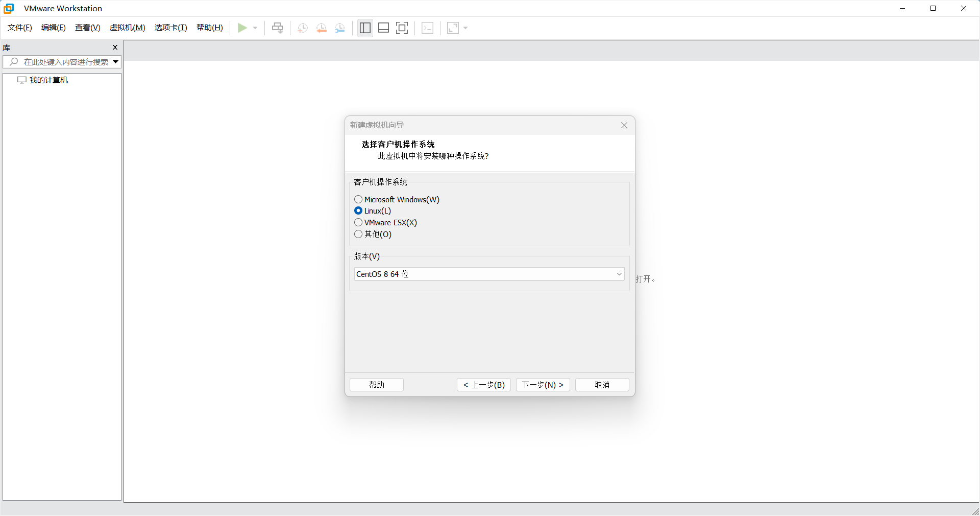Select the Linux(L) radio button

pyautogui.click(x=358, y=210)
